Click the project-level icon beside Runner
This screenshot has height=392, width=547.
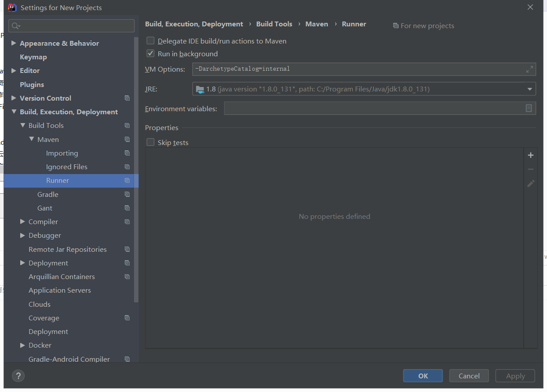pyautogui.click(x=127, y=180)
